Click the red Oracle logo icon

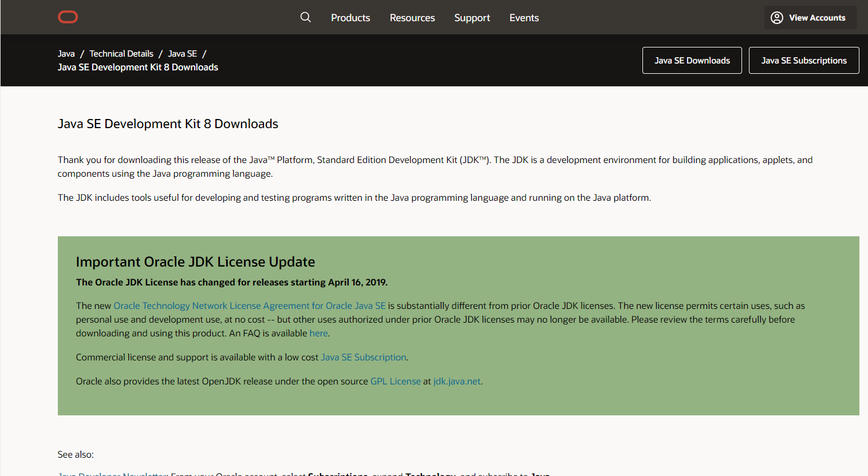point(68,17)
